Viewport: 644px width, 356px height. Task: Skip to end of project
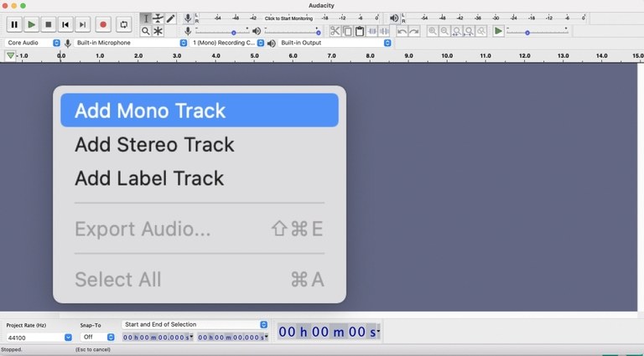click(x=82, y=24)
